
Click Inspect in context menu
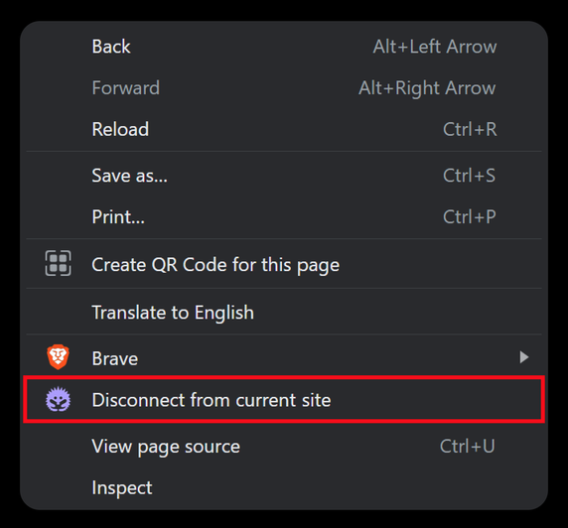(x=284, y=487)
